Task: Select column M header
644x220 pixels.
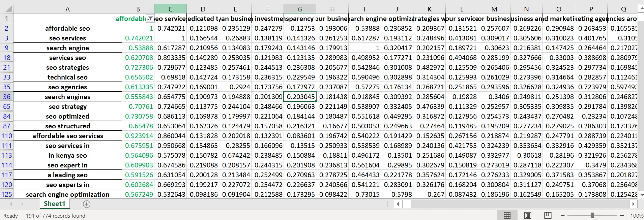Action: (494, 9)
